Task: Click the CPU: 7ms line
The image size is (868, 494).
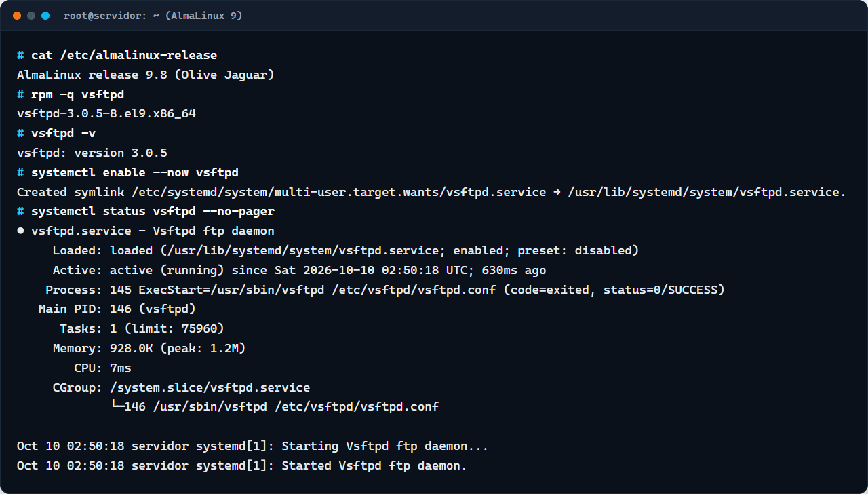Action: pyautogui.click(x=102, y=368)
